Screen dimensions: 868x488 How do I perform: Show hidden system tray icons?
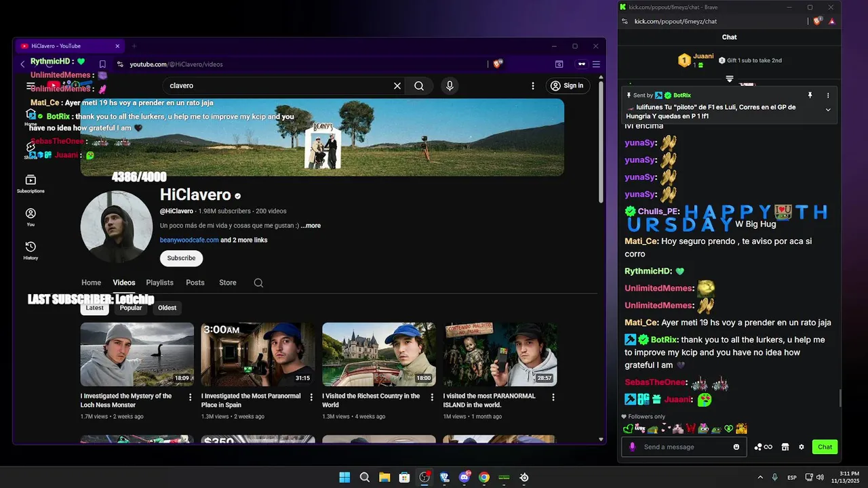760,477
